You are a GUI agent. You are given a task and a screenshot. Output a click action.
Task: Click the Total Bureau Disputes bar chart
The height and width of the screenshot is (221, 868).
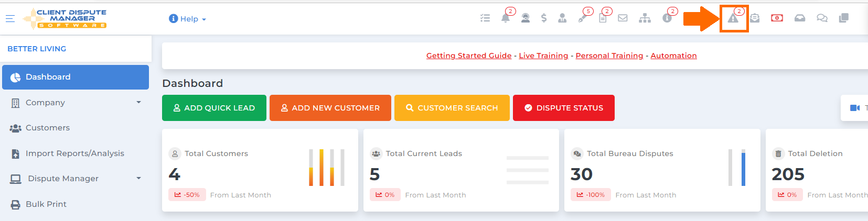click(x=737, y=168)
